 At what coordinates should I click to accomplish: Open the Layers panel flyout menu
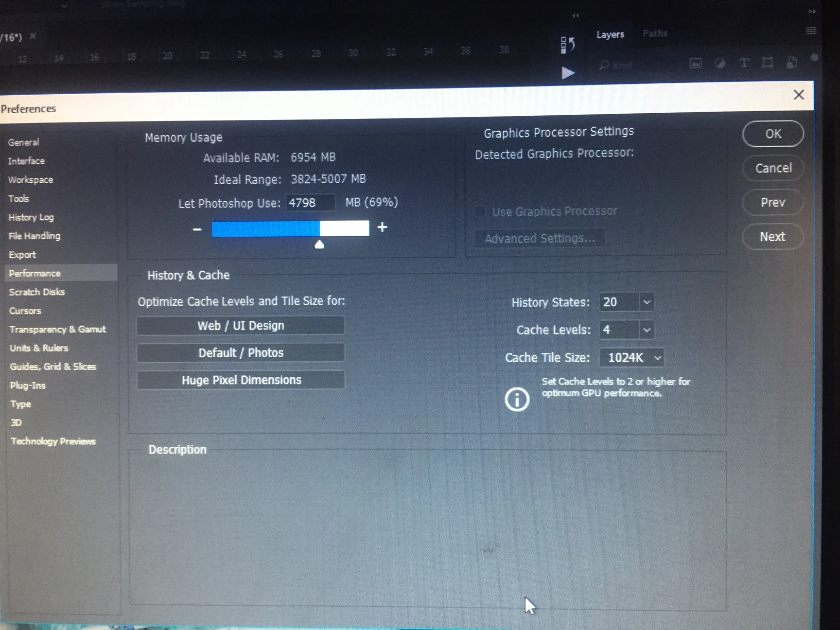pyautogui.click(x=811, y=31)
